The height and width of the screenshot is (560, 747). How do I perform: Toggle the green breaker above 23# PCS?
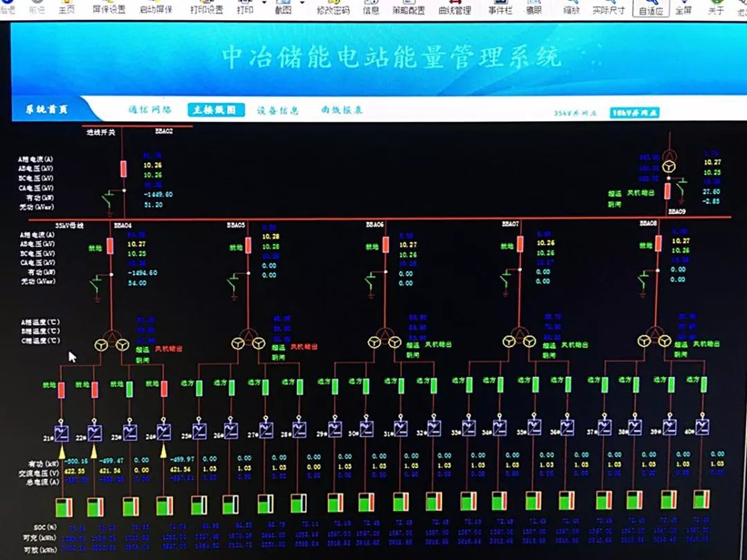(129, 389)
